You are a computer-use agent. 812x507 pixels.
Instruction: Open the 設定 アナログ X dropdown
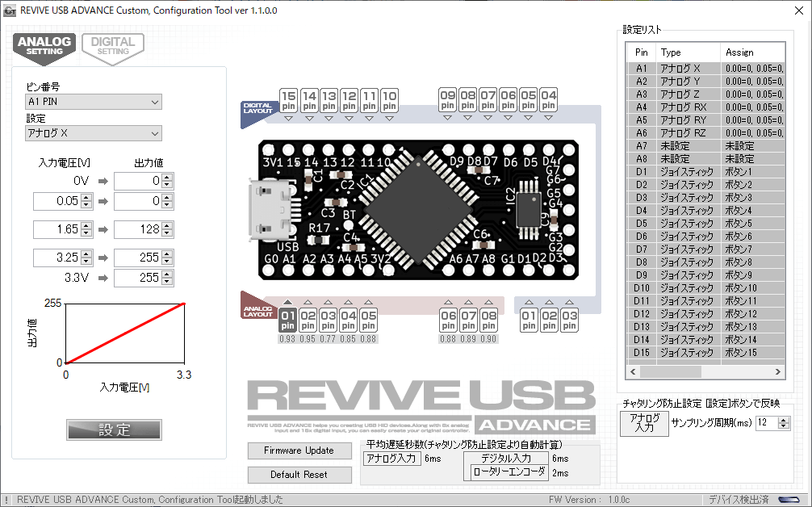tap(94, 133)
